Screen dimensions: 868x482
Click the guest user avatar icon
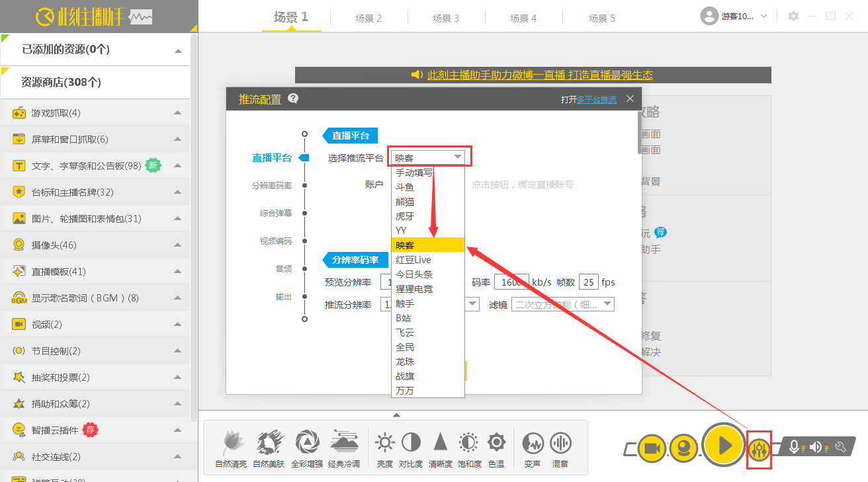click(x=709, y=16)
